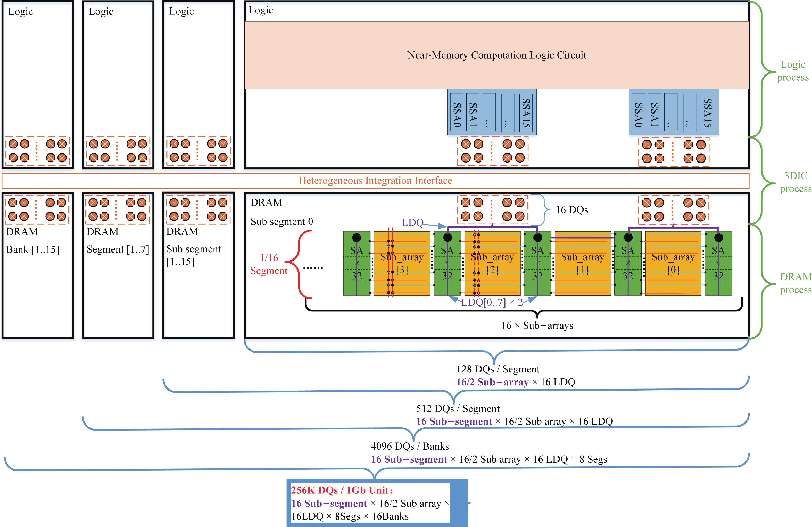
Task: Click the leftmost green SA×32 block
Action: coord(357,263)
